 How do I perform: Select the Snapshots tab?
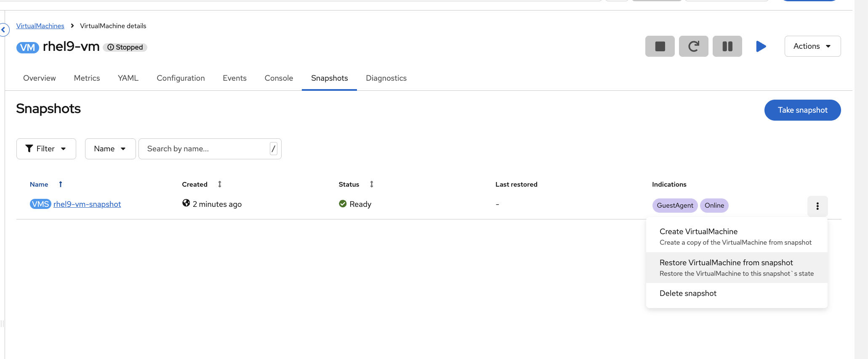pyautogui.click(x=330, y=78)
